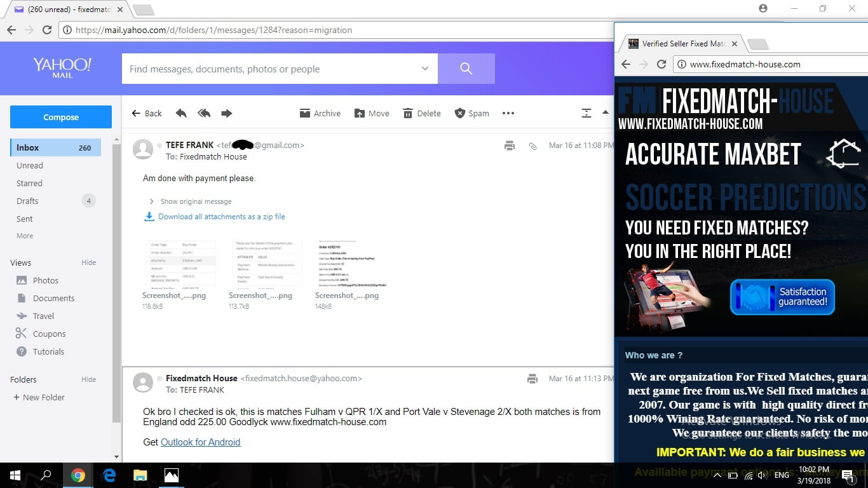Go back in fixedmatch-house browser window

click(x=626, y=64)
